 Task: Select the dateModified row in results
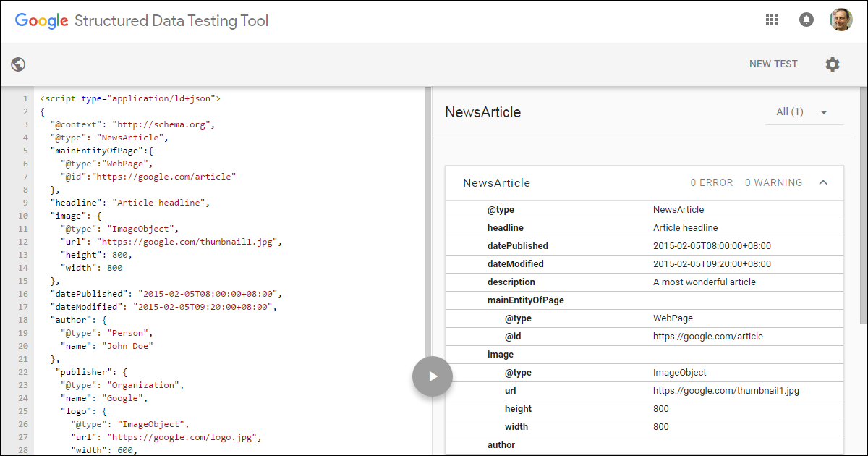644,264
